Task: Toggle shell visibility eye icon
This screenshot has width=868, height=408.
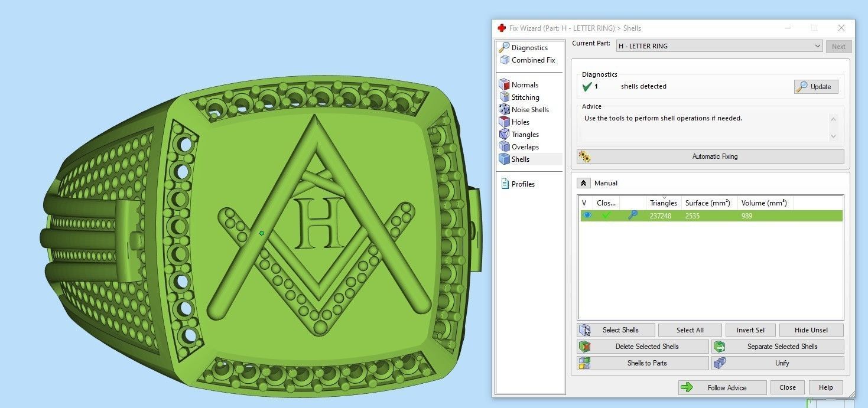Action: click(587, 216)
